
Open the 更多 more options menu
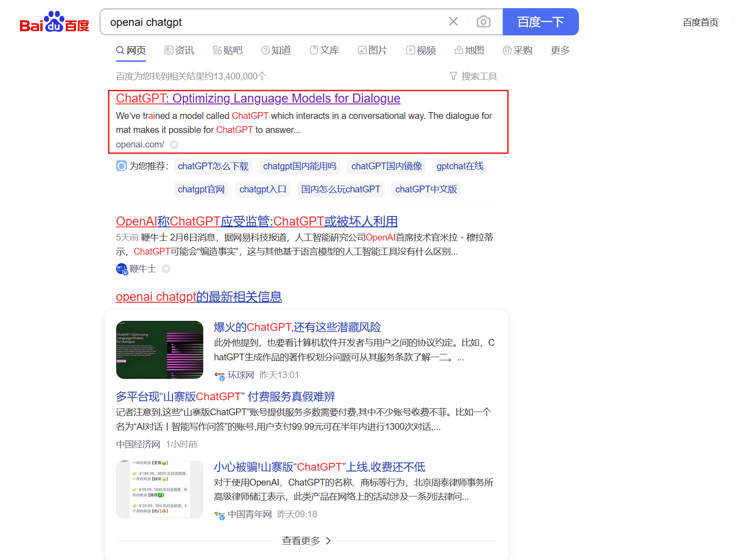click(559, 50)
